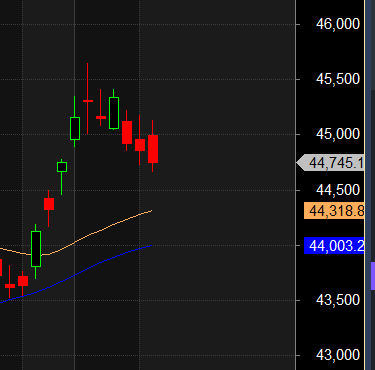
Task: Select the gray 44,745.1 last price tag
Action: [330, 163]
